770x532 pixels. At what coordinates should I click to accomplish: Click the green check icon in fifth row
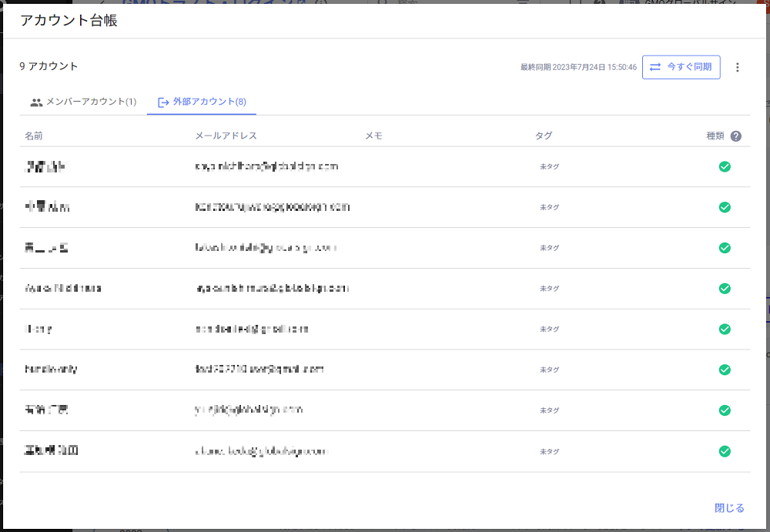[725, 329]
